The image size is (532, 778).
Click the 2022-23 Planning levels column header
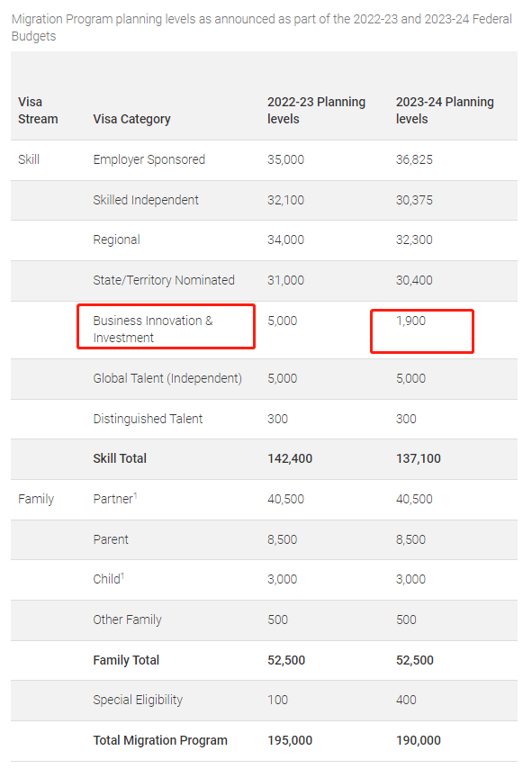pyautogui.click(x=316, y=111)
